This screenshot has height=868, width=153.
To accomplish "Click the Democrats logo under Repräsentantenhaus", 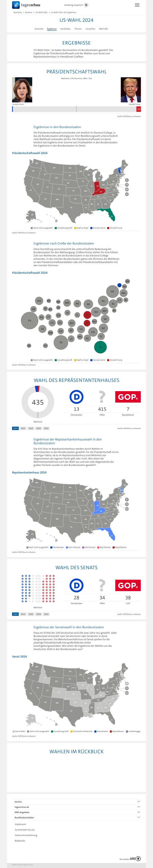I will click(76, 396).
